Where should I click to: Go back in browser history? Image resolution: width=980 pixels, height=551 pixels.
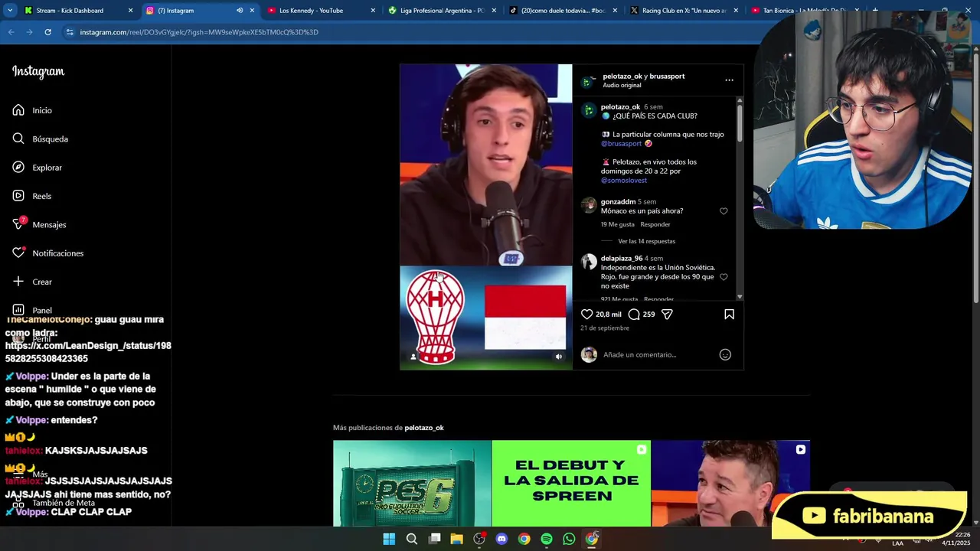click(11, 32)
